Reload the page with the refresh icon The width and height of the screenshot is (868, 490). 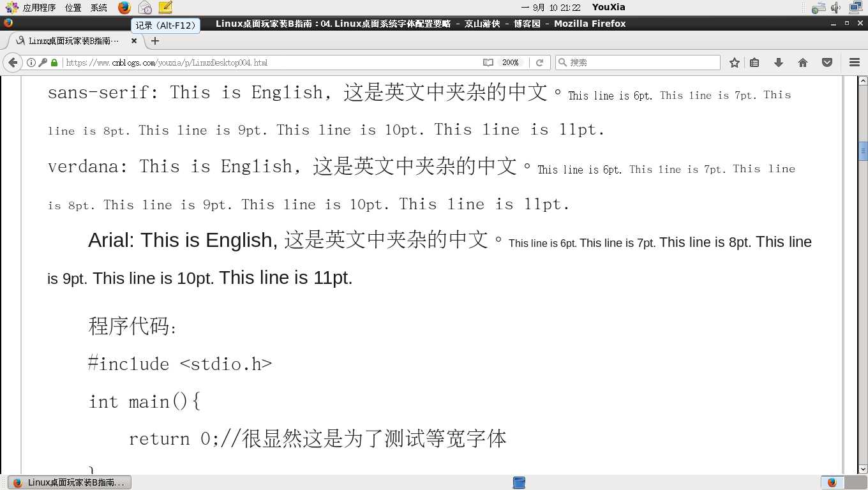[539, 63]
